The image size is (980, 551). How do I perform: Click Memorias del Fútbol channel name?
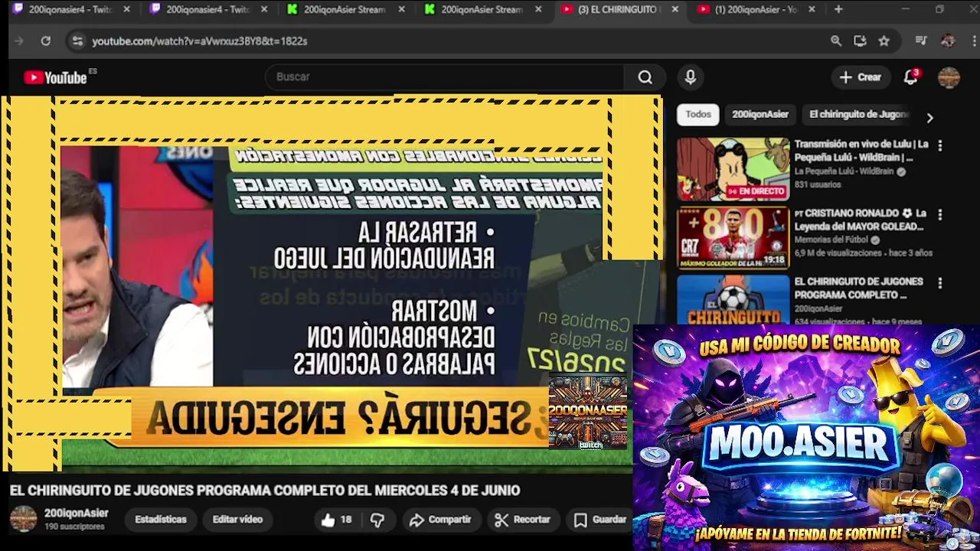(833, 240)
